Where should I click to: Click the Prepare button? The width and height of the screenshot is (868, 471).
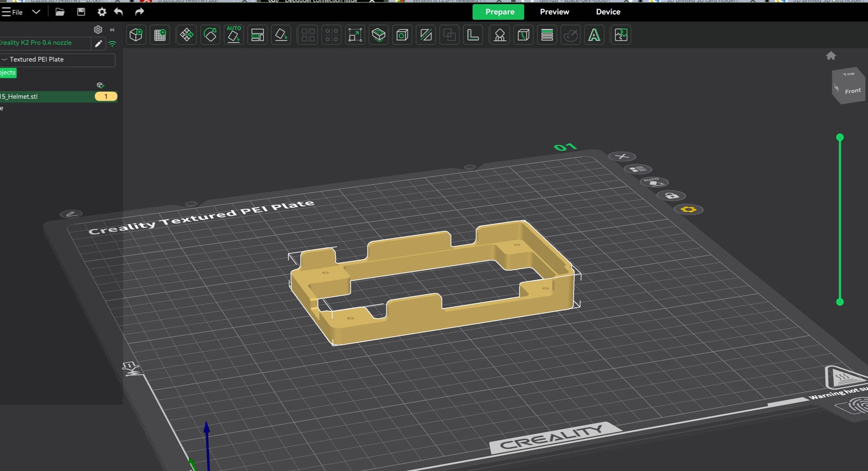498,12
